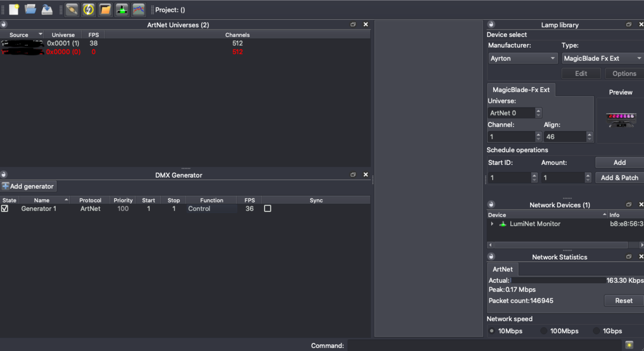
Task: Switch to the ArtNet statistics tab
Action: click(502, 269)
